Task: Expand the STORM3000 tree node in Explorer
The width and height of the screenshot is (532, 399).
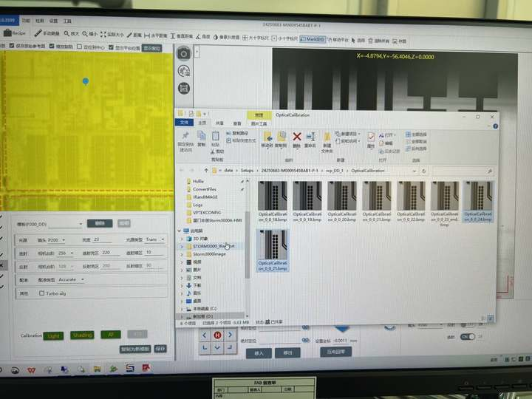Action: click(182, 246)
